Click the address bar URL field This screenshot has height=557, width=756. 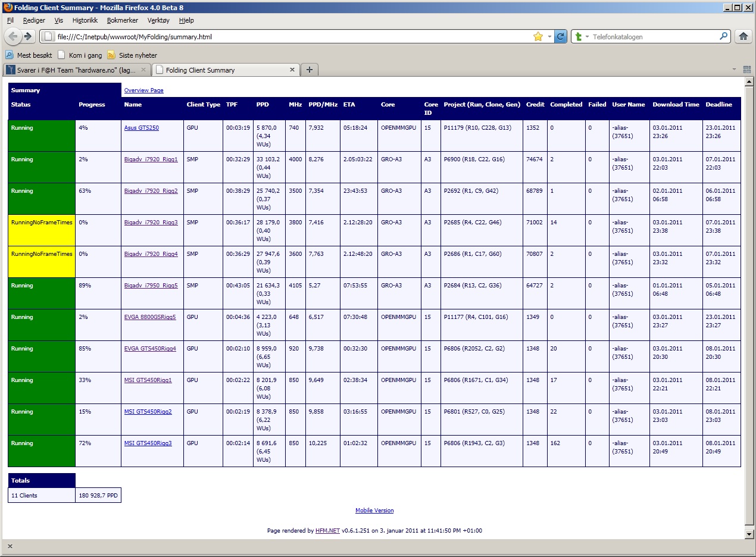click(x=286, y=36)
